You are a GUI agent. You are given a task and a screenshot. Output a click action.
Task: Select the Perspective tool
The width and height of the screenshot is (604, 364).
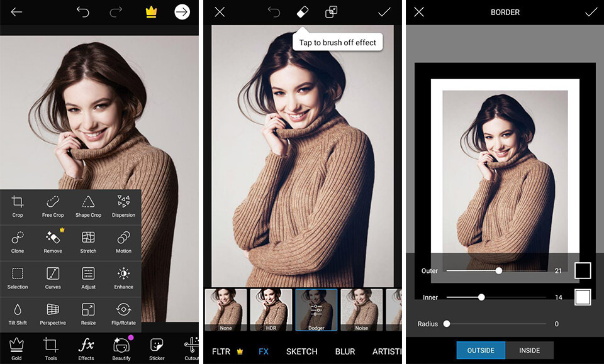coord(53,310)
